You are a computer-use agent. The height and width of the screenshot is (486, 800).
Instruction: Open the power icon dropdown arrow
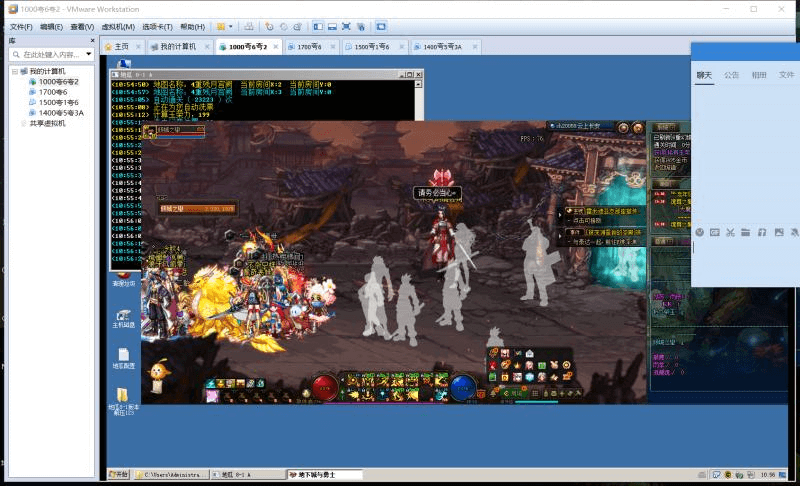click(231, 27)
